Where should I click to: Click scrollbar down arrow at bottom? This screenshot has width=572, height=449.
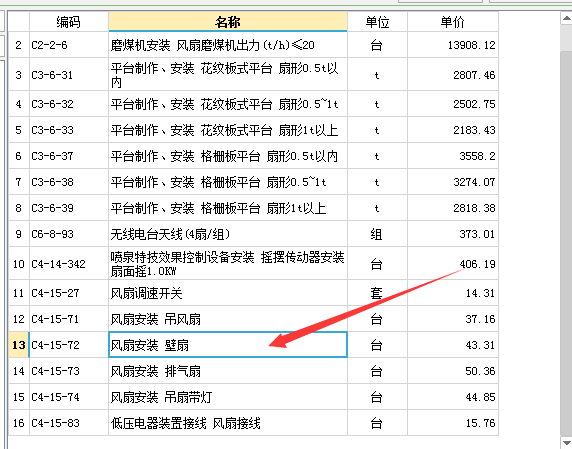point(567,443)
